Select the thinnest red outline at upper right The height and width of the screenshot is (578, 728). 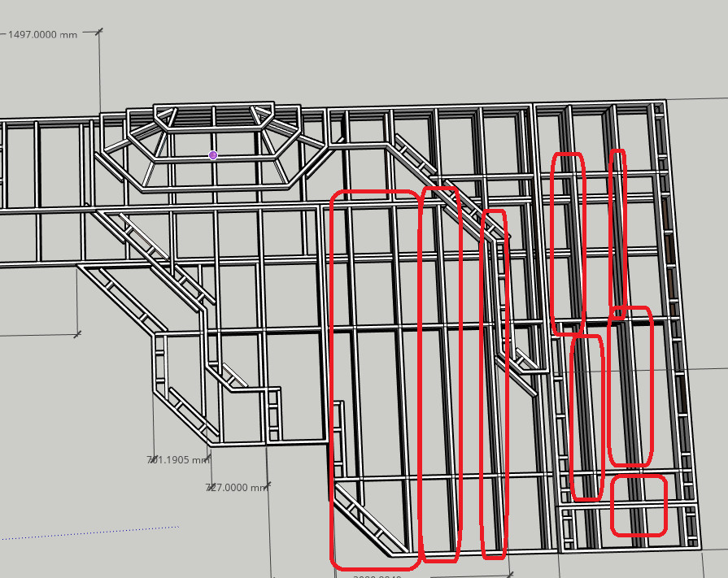coord(618,232)
